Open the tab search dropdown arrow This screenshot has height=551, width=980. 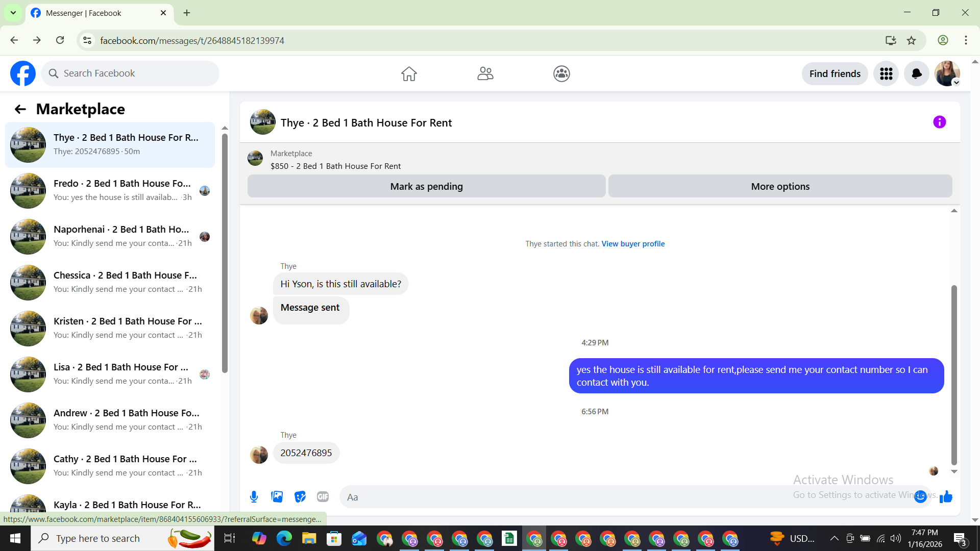[13, 13]
